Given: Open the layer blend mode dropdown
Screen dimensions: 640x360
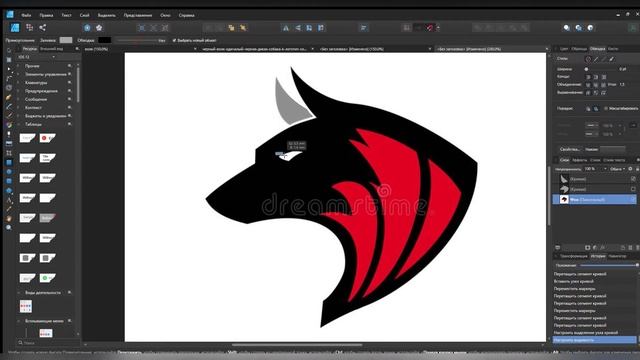Looking at the screenshot, I should pos(618,169).
